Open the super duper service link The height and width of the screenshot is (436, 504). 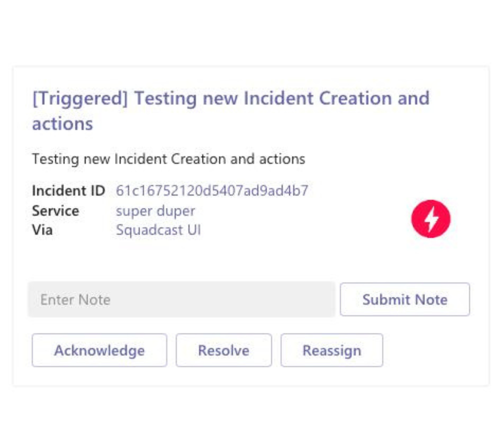pos(156,211)
